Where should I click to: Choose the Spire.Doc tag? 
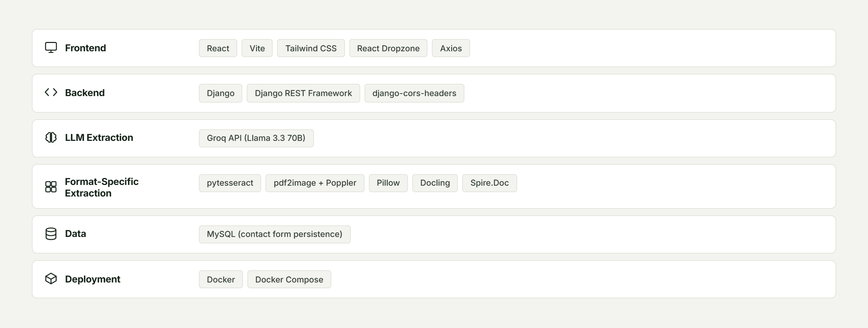click(490, 183)
